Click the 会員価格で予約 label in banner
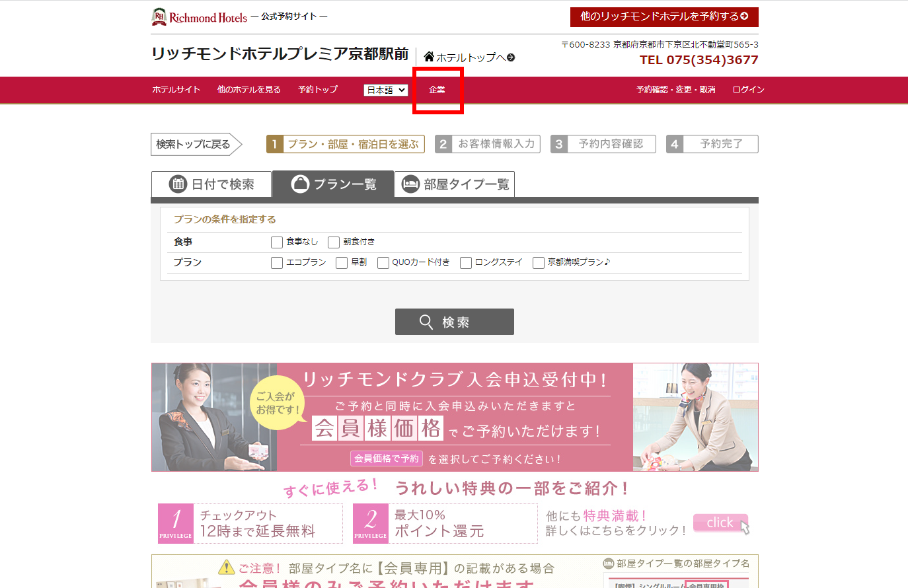Screen dimensions: 908x588 coord(387,459)
